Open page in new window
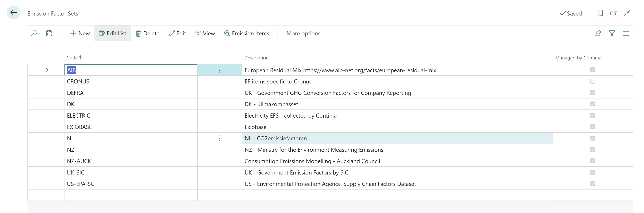 pyautogui.click(x=613, y=13)
